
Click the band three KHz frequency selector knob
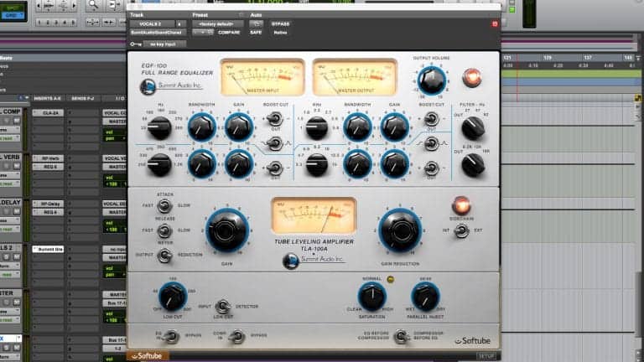pos(317,127)
